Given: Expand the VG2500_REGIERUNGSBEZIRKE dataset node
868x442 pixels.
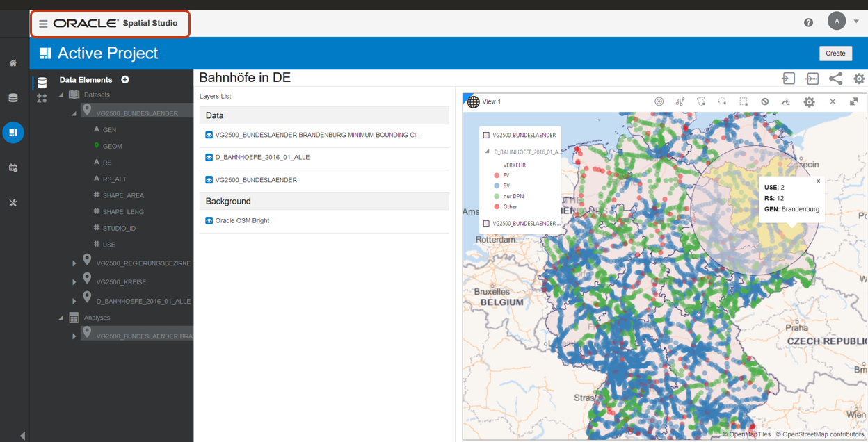Looking at the screenshot, I should (74, 263).
